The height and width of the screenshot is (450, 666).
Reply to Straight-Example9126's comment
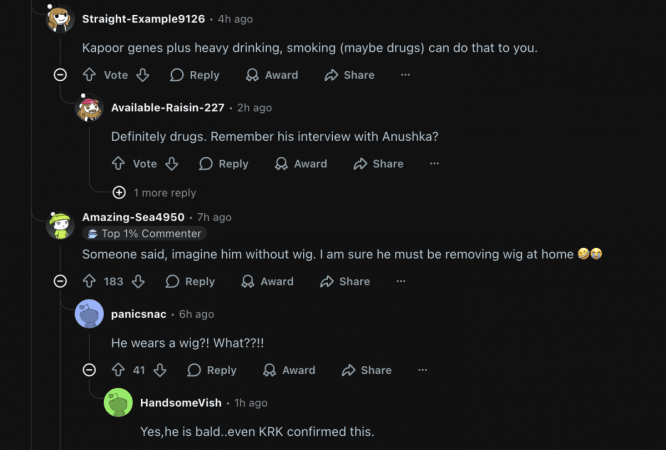194,75
